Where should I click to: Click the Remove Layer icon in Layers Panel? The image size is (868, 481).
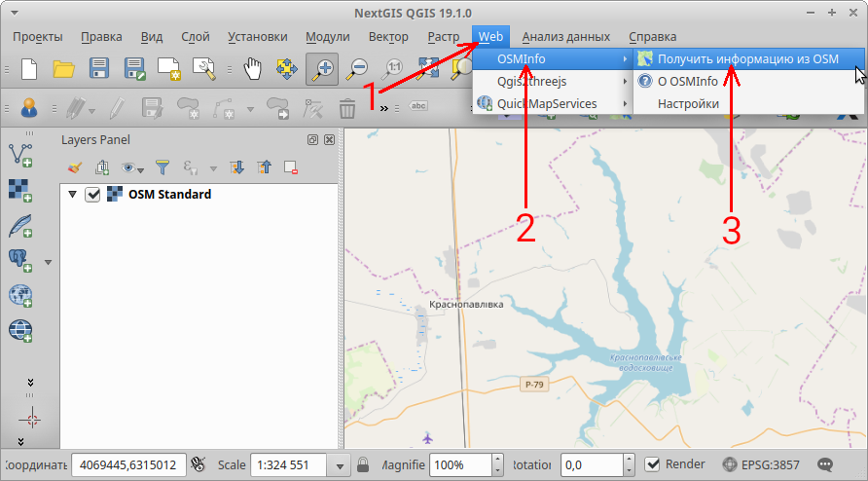click(291, 167)
